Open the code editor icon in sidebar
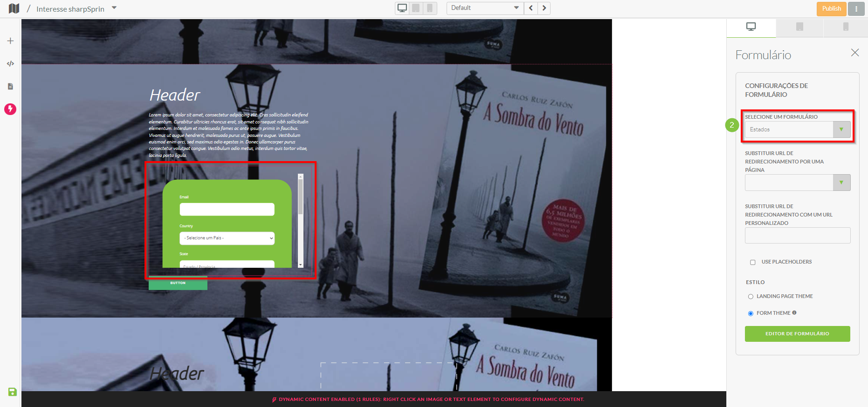This screenshot has height=407, width=868. tap(10, 63)
